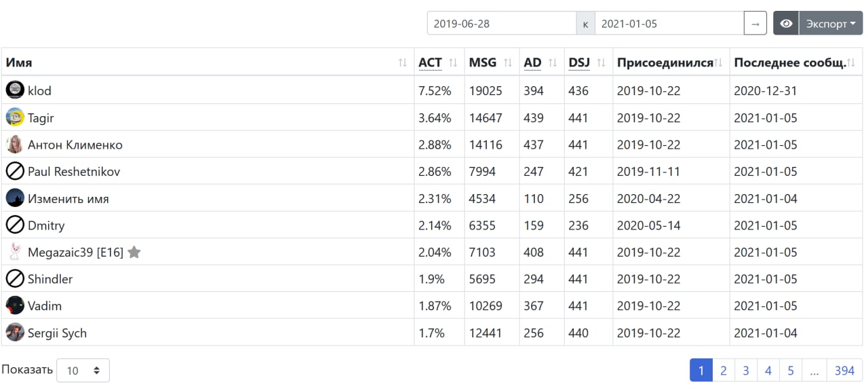Screen dimensions: 868x389
Task: Click the banned icon beside Paul Reshetnikov
Action: pos(15,171)
